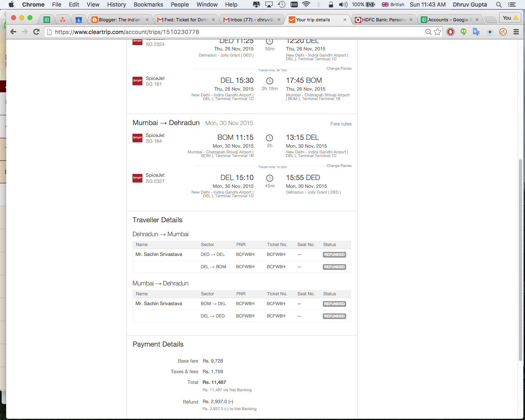Click REFUNDED status for BOM → DEL sector
525x420 pixels.
(334, 304)
